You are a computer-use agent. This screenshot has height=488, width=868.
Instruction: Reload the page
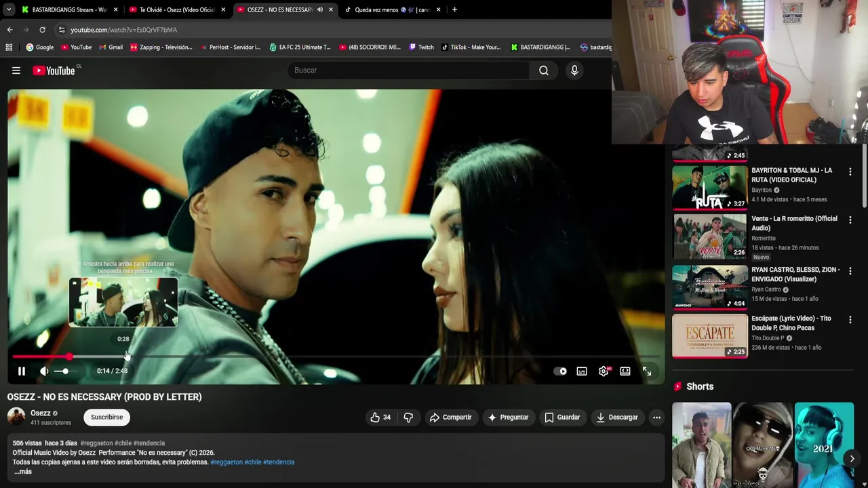pyautogui.click(x=42, y=30)
